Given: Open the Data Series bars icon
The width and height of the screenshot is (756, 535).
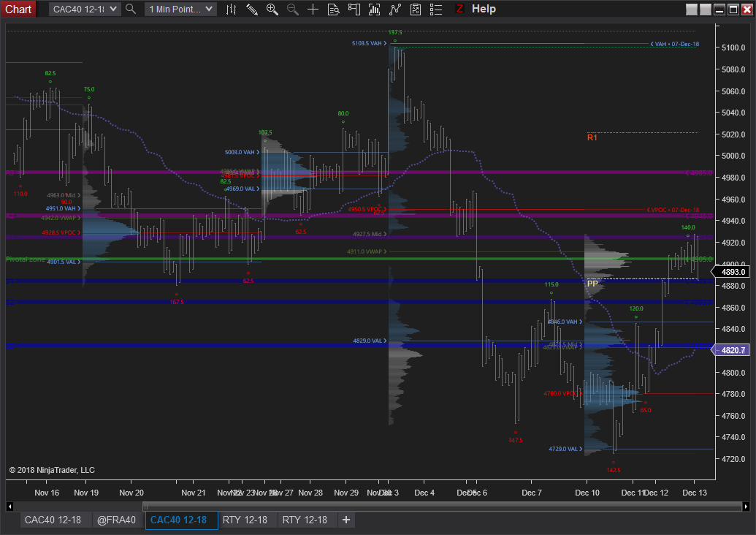Looking at the screenshot, I should pos(231,10).
